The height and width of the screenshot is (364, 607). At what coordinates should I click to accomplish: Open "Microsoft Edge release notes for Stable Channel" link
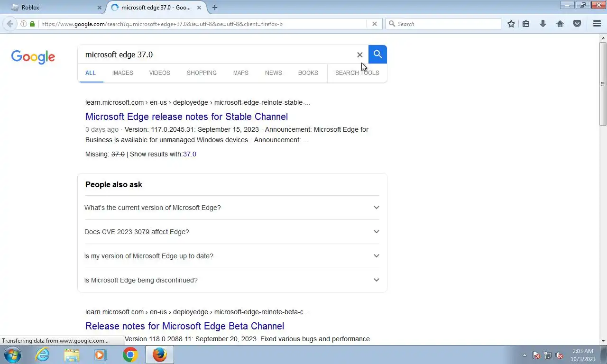click(186, 117)
